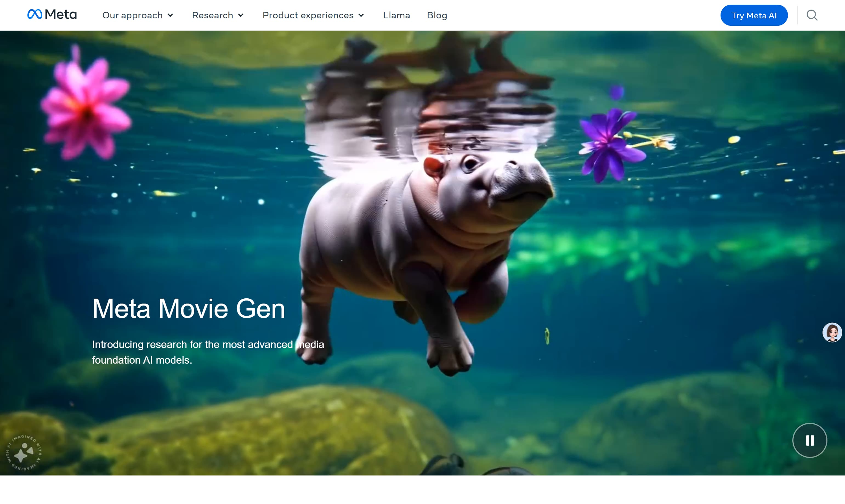Open the Research menu
The image size is (845, 504).
click(x=218, y=15)
